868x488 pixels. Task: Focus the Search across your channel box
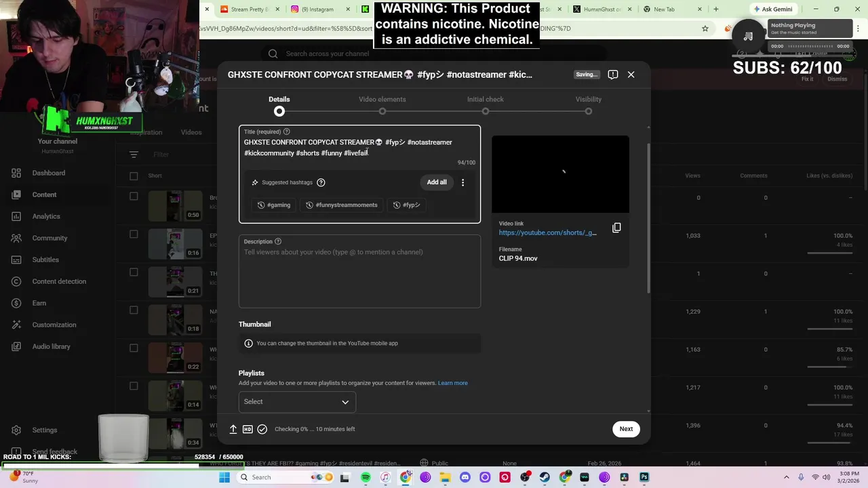point(434,54)
